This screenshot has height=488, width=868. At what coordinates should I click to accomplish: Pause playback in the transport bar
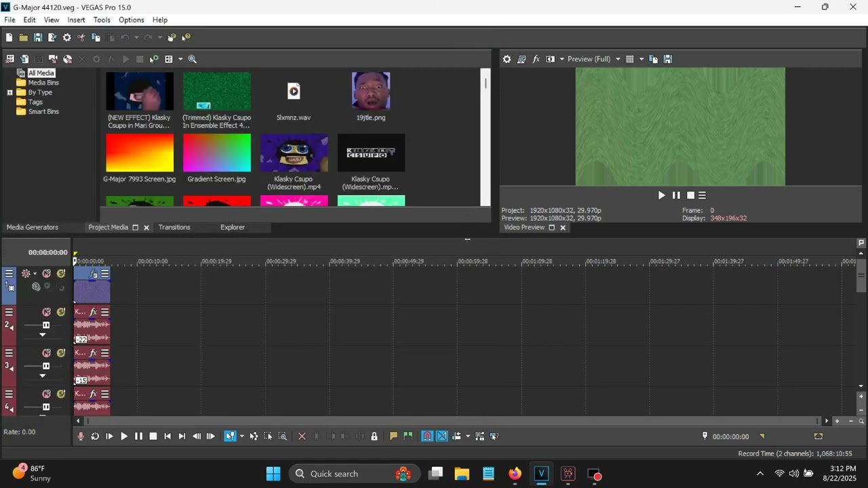point(138,436)
